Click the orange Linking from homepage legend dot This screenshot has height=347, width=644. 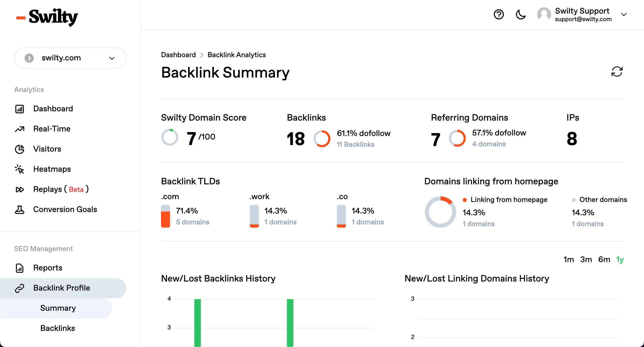pos(465,200)
